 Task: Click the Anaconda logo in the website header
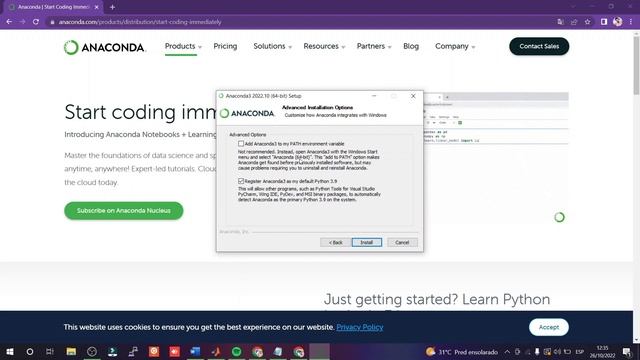tap(104, 47)
